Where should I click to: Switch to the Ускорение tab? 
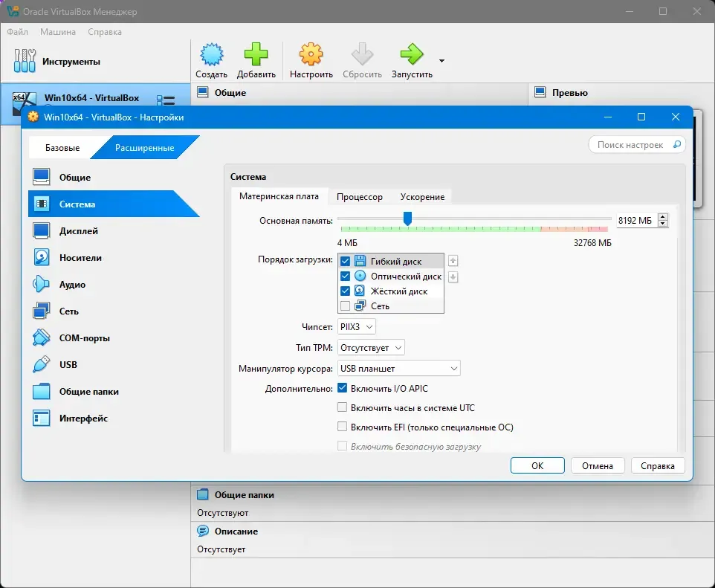point(422,196)
